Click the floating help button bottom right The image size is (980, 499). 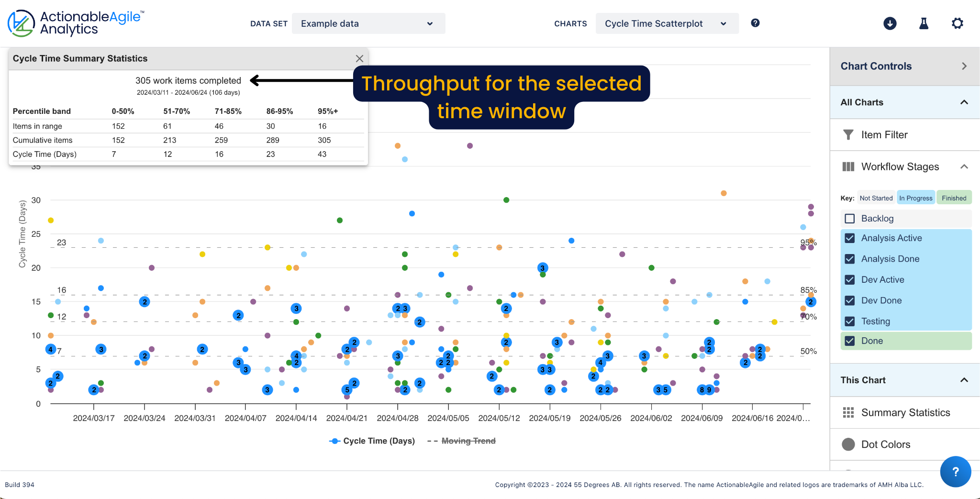pyautogui.click(x=955, y=471)
